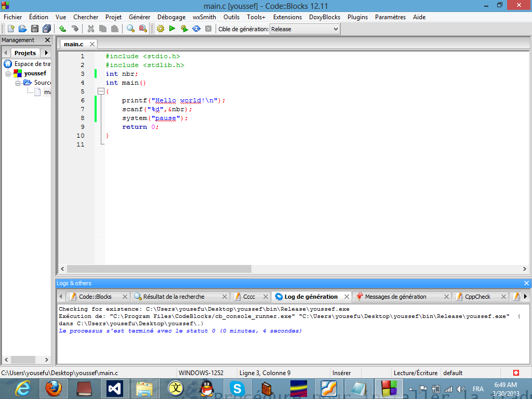Run the program with the green play icon
The height and width of the screenshot is (399, 532).
(x=172, y=29)
